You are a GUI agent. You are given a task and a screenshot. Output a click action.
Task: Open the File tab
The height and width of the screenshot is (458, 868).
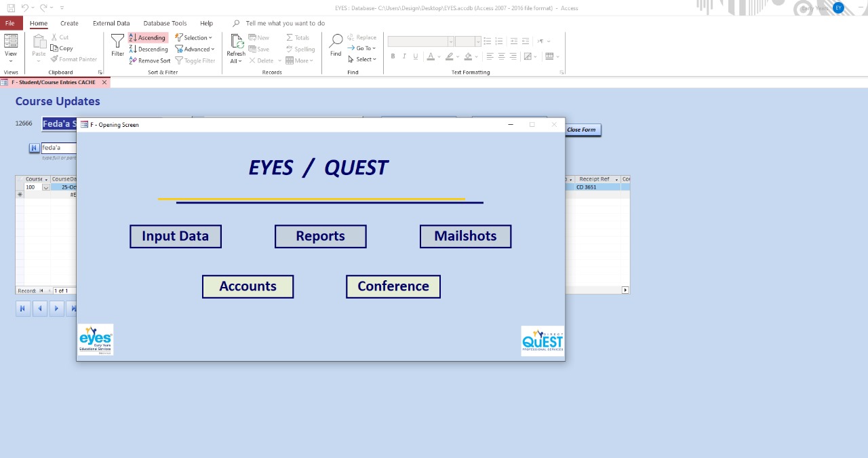coord(10,23)
